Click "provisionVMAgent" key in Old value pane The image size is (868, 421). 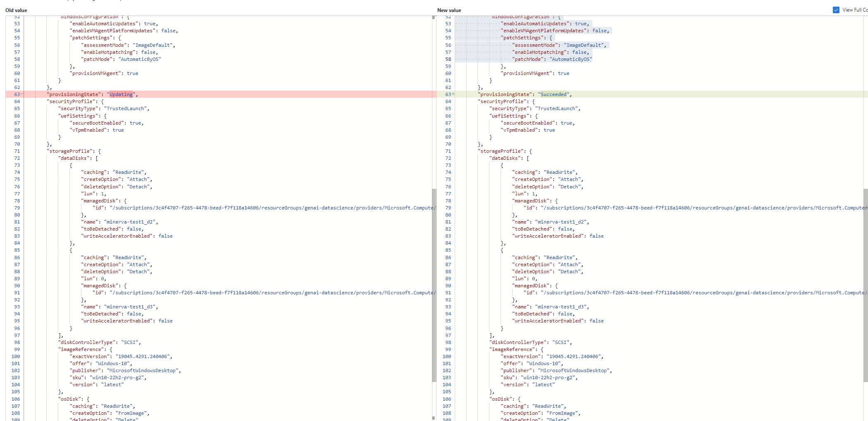pos(95,73)
